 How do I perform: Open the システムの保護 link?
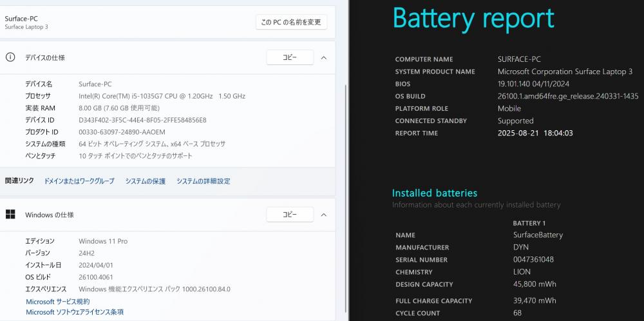point(146,181)
